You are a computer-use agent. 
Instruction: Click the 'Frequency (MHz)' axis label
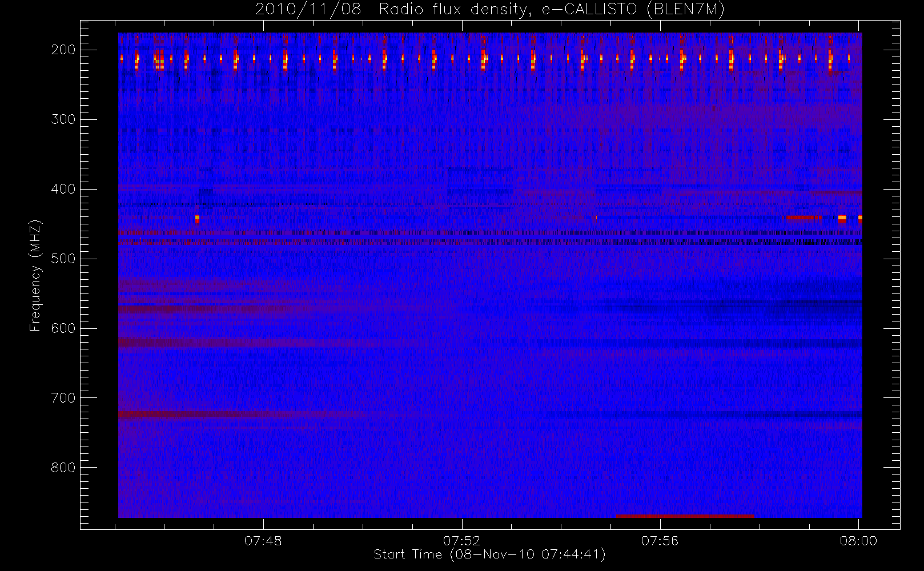point(35,275)
